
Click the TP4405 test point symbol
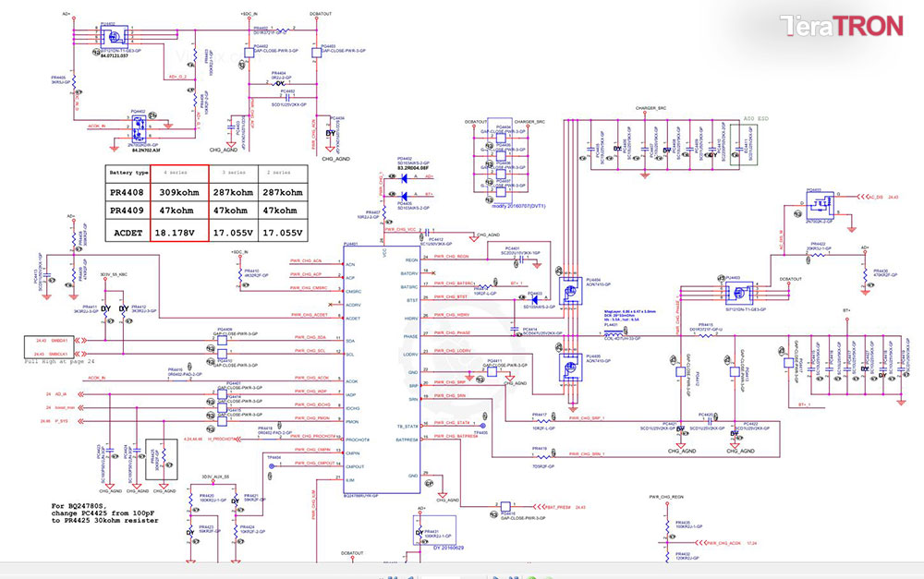[x=483, y=426]
